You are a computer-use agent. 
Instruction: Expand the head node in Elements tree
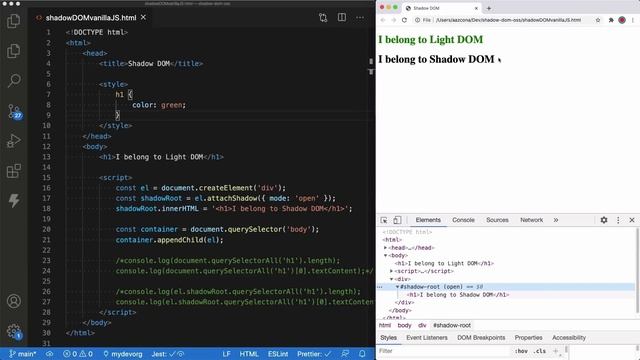tap(385, 248)
